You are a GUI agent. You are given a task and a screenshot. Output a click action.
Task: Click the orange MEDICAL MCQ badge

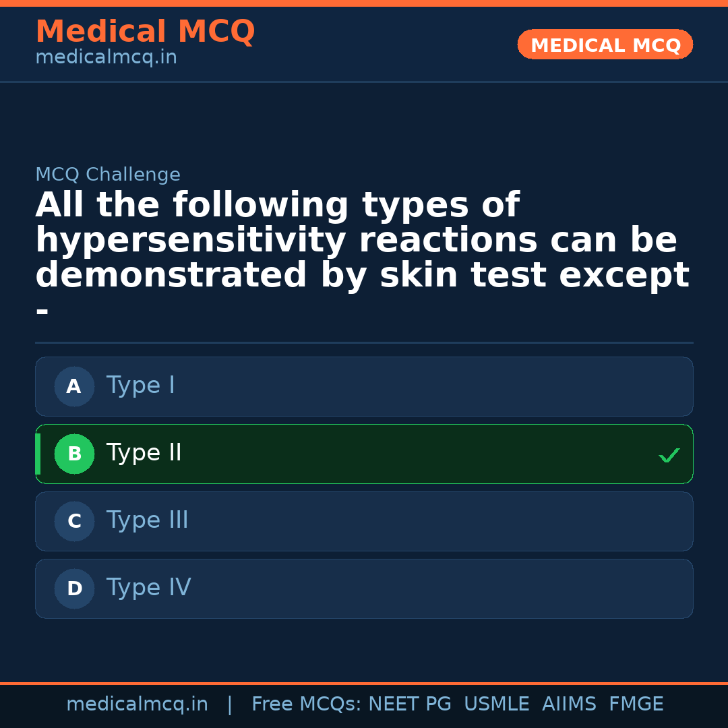[605, 45]
